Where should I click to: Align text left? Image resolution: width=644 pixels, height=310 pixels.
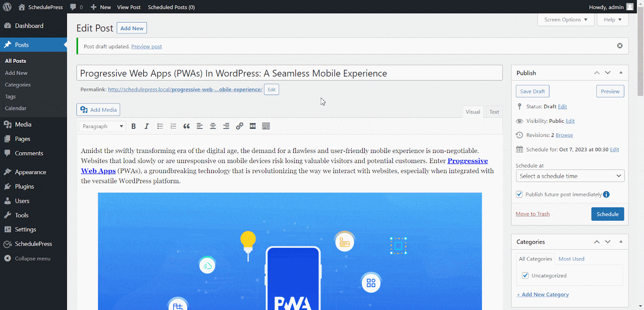[200, 126]
